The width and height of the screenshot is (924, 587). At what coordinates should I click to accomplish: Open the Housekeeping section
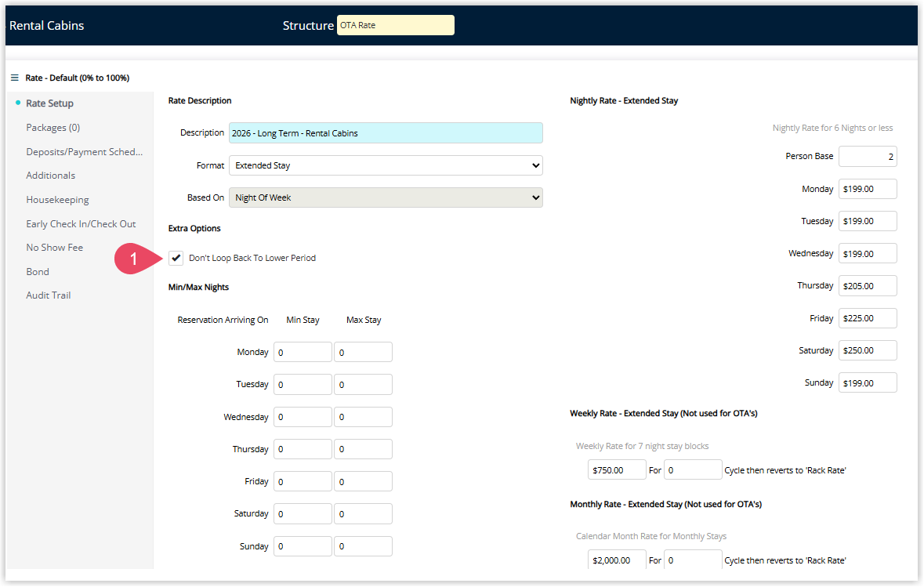pos(57,200)
